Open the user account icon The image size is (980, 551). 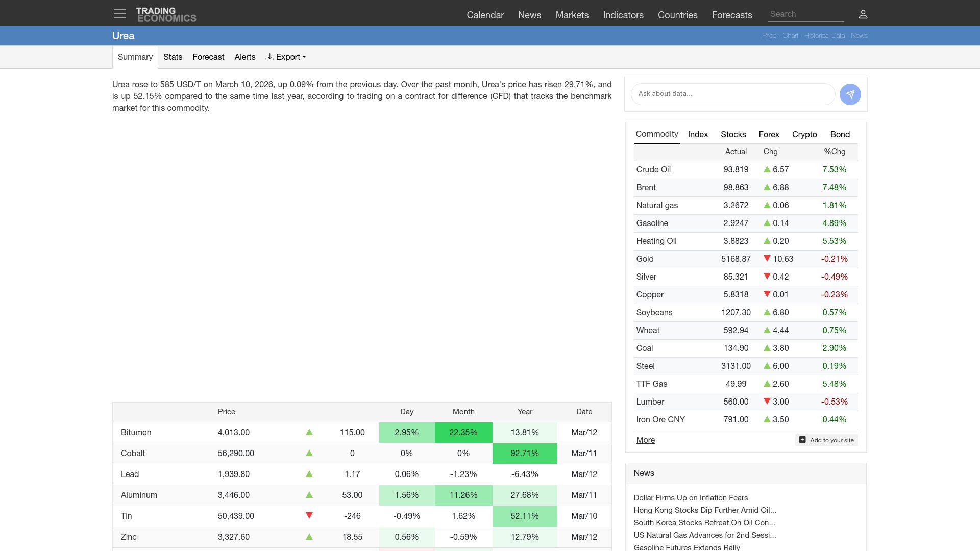pos(863,14)
